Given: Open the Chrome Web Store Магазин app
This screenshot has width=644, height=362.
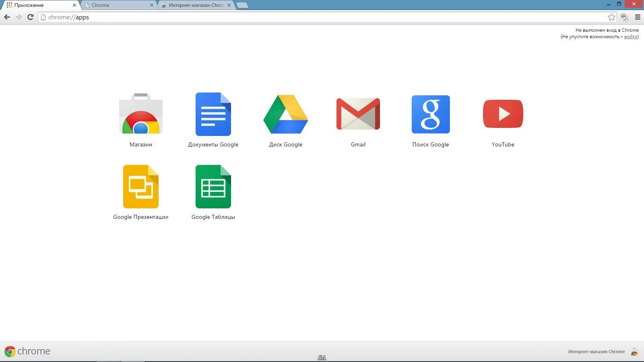Looking at the screenshot, I should coord(141,114).
